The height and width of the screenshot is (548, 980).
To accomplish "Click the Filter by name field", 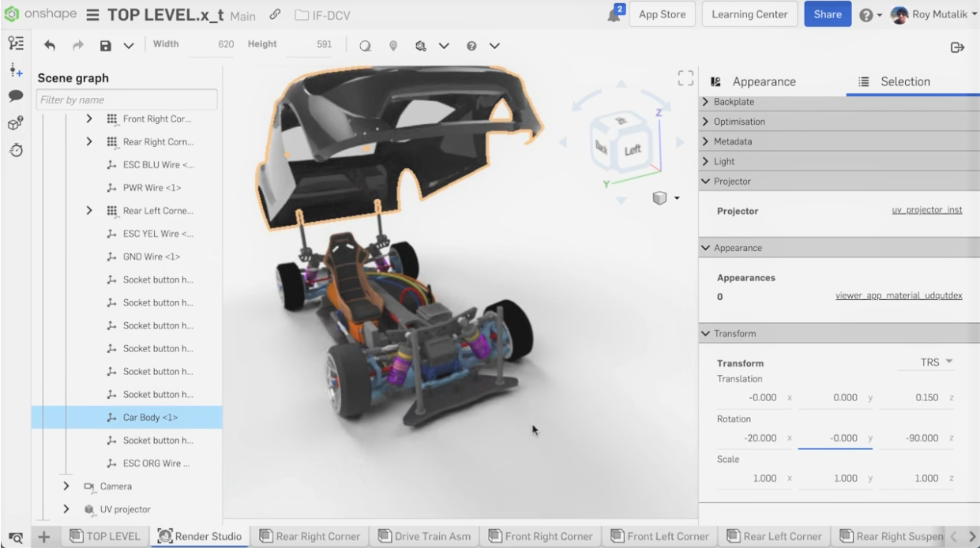I will tap(126, 99).
